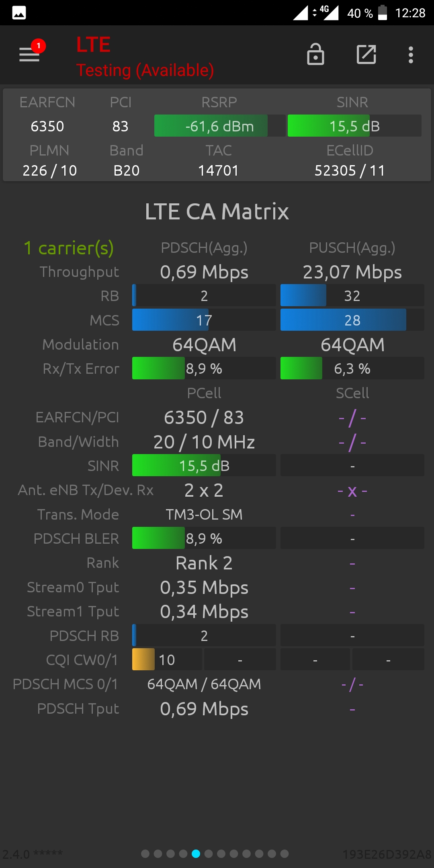Toggle the lock icon in toolbar
Screen dimensions: 434x868
pyautogui.click(x=315, y=54)
